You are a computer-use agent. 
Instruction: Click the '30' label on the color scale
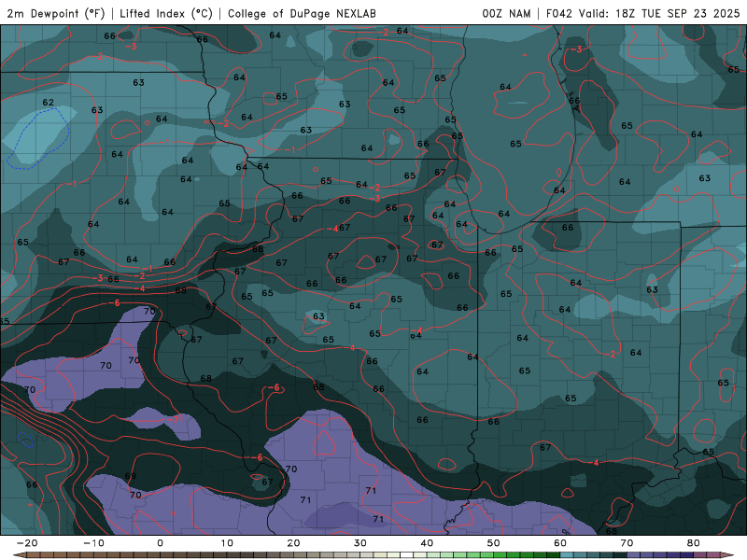pyautogui.click(x=360, y=543)
